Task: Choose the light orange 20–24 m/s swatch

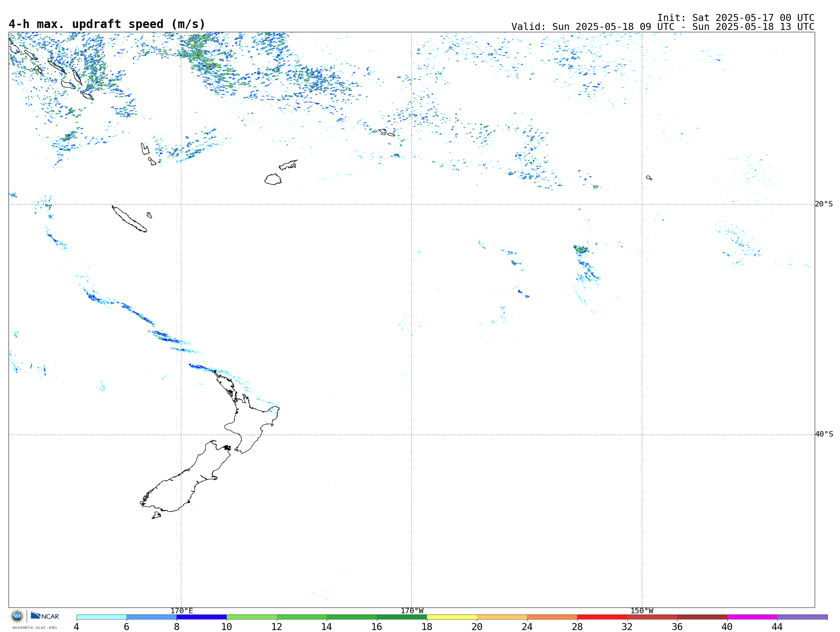Action: click(x=502, y=617)
